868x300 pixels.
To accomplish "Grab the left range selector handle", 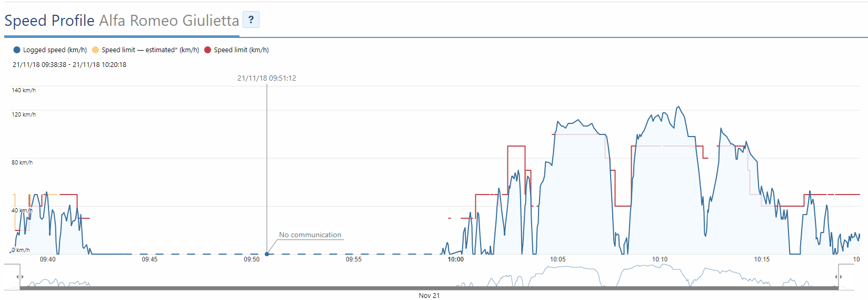I will [x=20, y=276].
